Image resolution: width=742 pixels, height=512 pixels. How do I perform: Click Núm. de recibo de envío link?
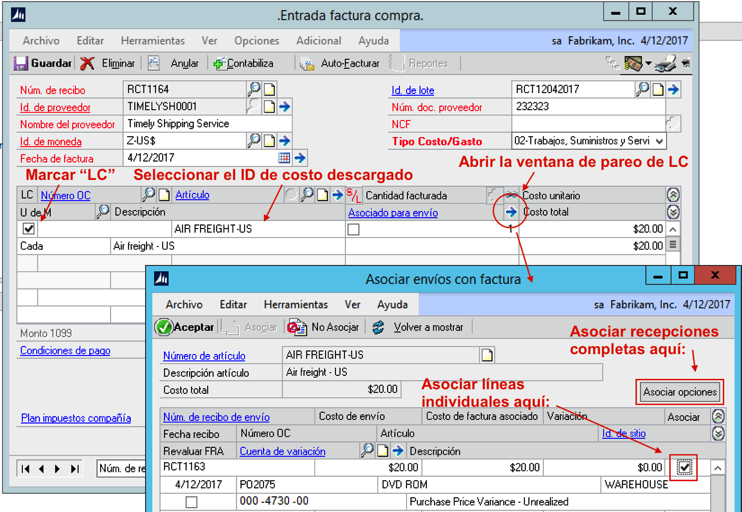216,417
